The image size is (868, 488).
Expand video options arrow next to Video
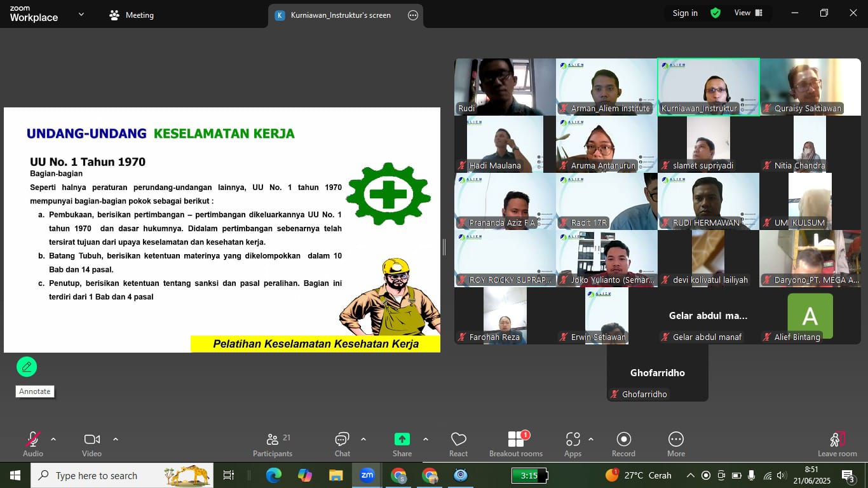[116, 439]
